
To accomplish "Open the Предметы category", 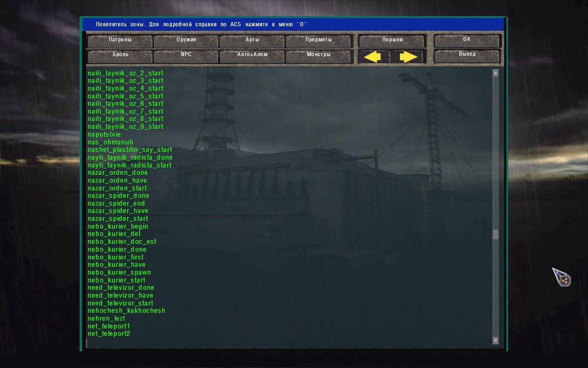I will [318, 40].
